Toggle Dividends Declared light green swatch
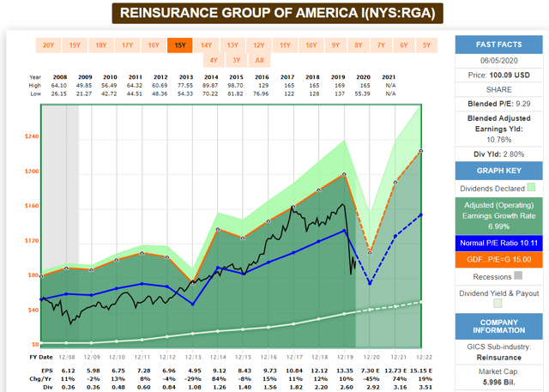549x392 pixels. pos(531,187)
